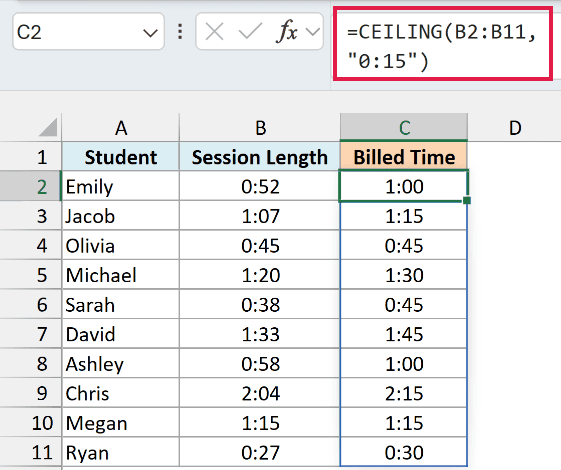Click Olivia's session length in column B
This screenshot has height=470, width=561.
(x=260, y=245)
